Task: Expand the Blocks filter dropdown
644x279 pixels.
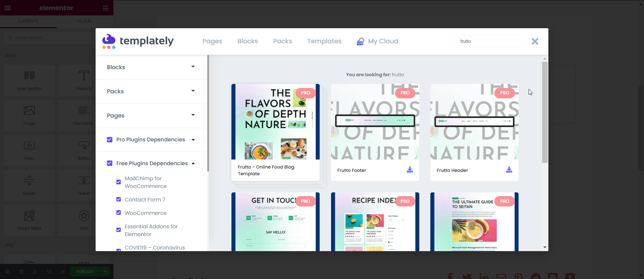Action: click(193, 67)
